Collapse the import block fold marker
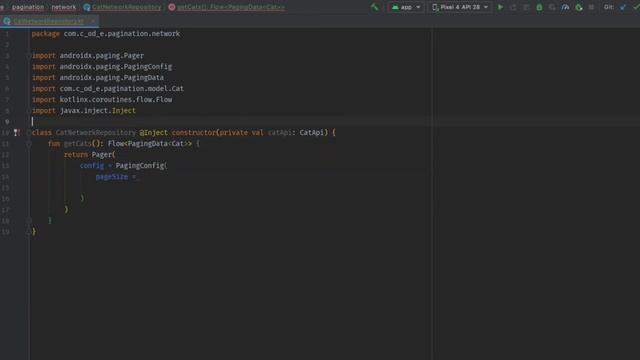The width and height of the screenshot is (640, 360). point(29,56)
